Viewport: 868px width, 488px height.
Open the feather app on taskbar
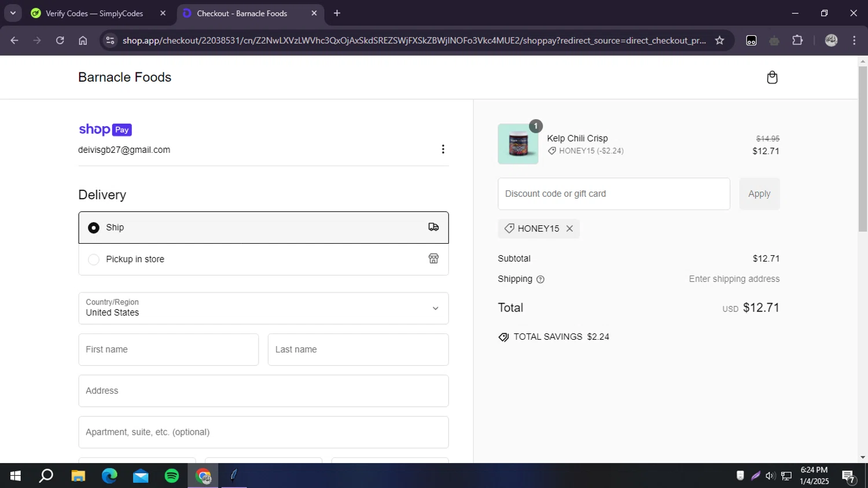tap(234, 476)
